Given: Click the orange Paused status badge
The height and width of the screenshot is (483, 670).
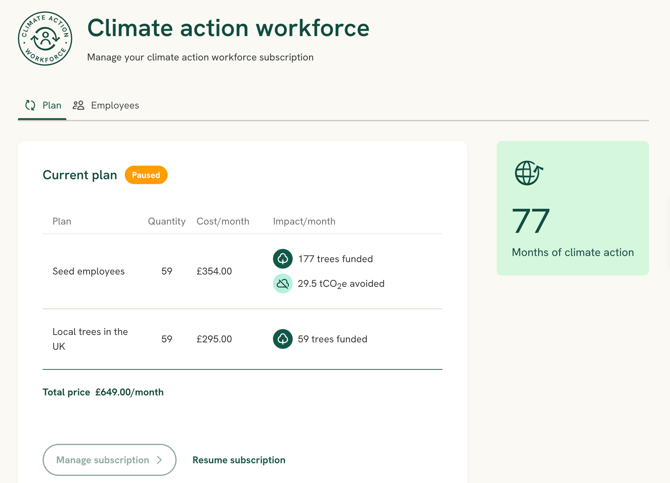Looking at the screenshot, I should [x=146, y=175].
